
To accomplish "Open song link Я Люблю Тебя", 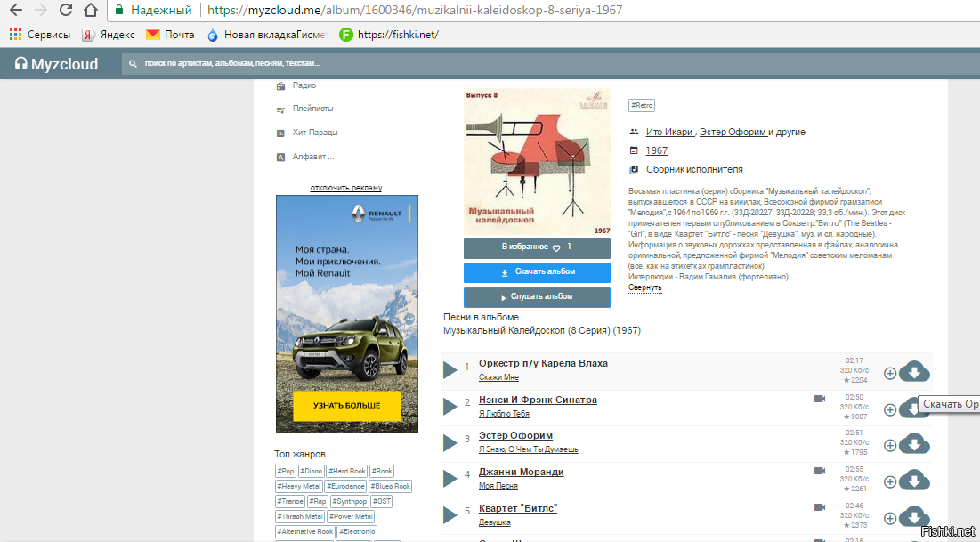I will click(x=504, y=414).
